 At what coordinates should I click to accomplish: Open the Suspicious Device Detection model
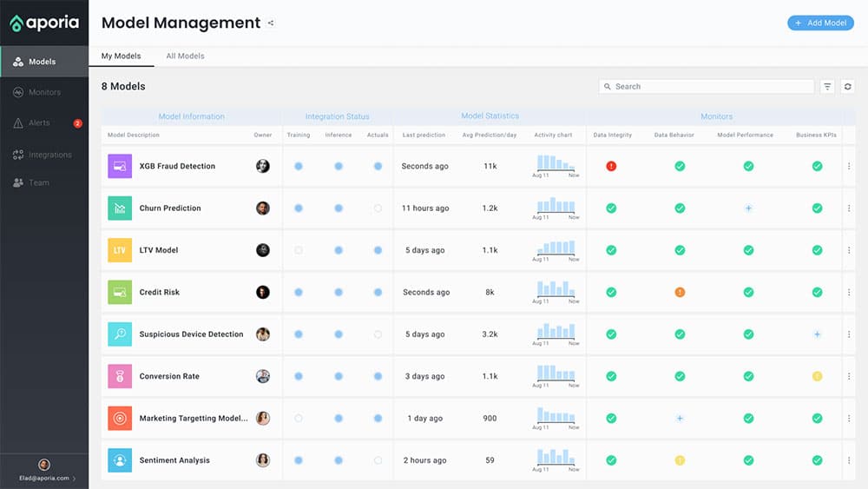coord(191,334)
